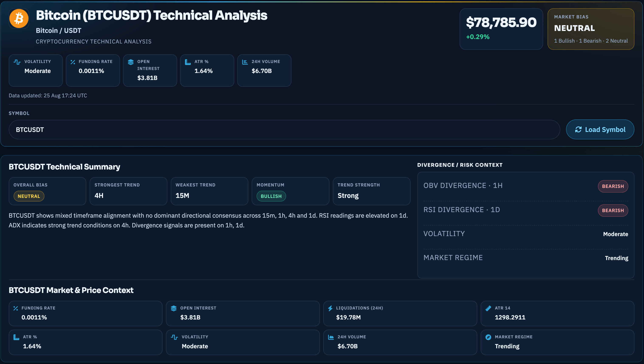Click the 'Bitcoin (BTCUSDT) Technical Analysis' heading
Viewport: 644px width, 364px height.
pos(152,15)
